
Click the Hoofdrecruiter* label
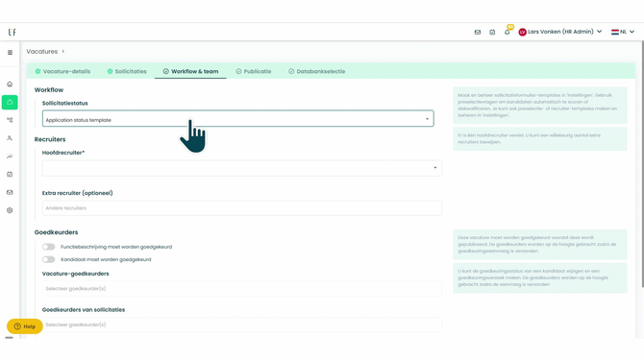pyautogui.click(x=63, y=153)
